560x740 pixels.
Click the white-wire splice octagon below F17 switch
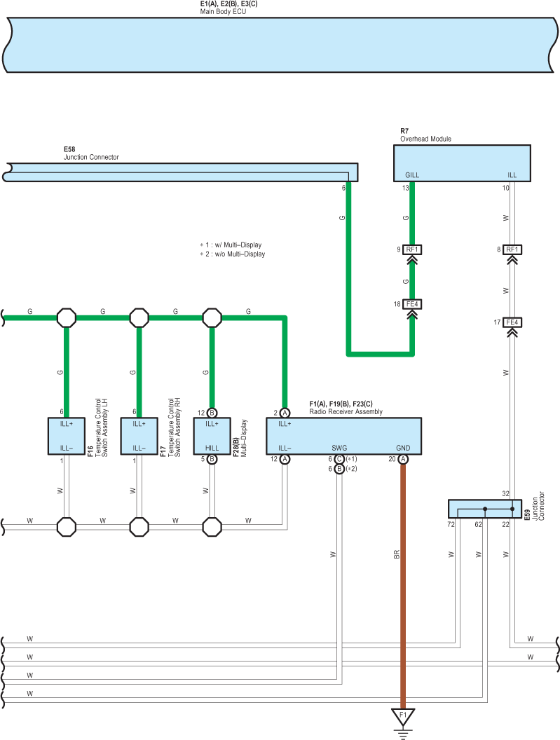click(139, 527)
